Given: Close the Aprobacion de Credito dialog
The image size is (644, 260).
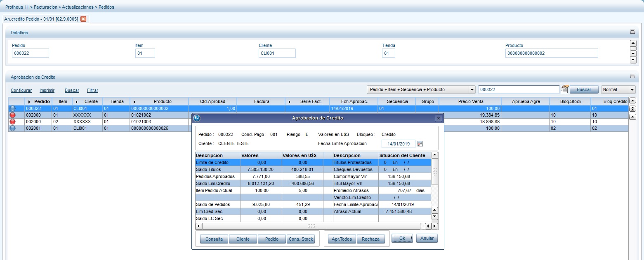Looking at the screenshot, I should (x=438, y=118).
